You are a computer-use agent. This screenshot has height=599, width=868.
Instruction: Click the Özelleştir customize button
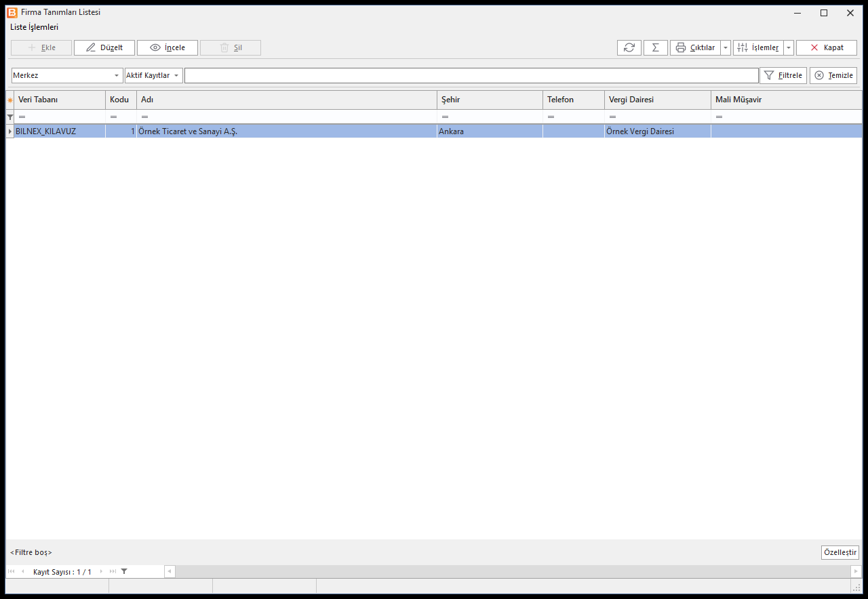[840, 552]
